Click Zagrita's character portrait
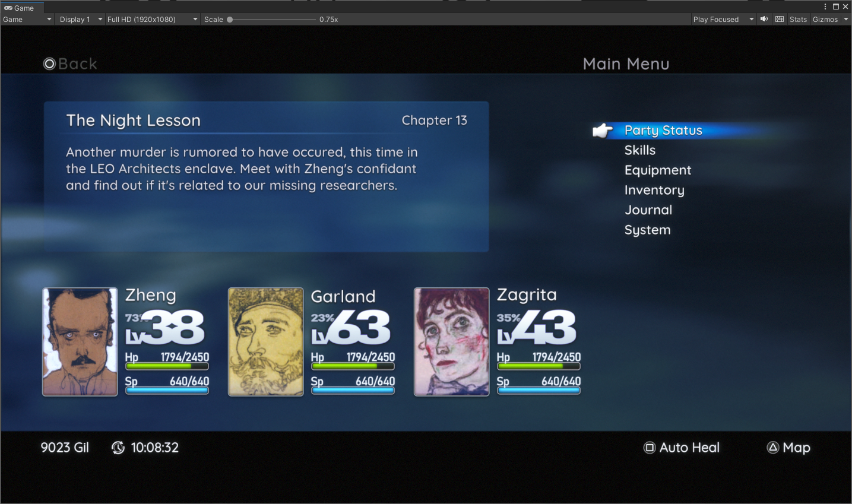Viewport: 852px width, 504px height. tap(452, 342)
